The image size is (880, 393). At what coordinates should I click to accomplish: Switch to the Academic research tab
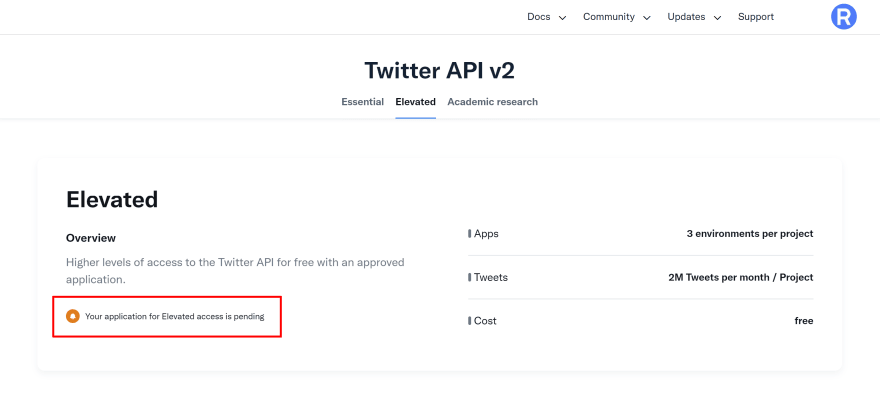point(493,102)
